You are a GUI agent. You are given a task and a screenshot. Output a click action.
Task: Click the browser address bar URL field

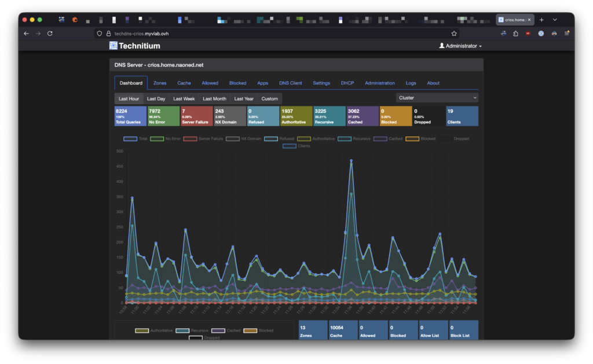tap(272, 34)
